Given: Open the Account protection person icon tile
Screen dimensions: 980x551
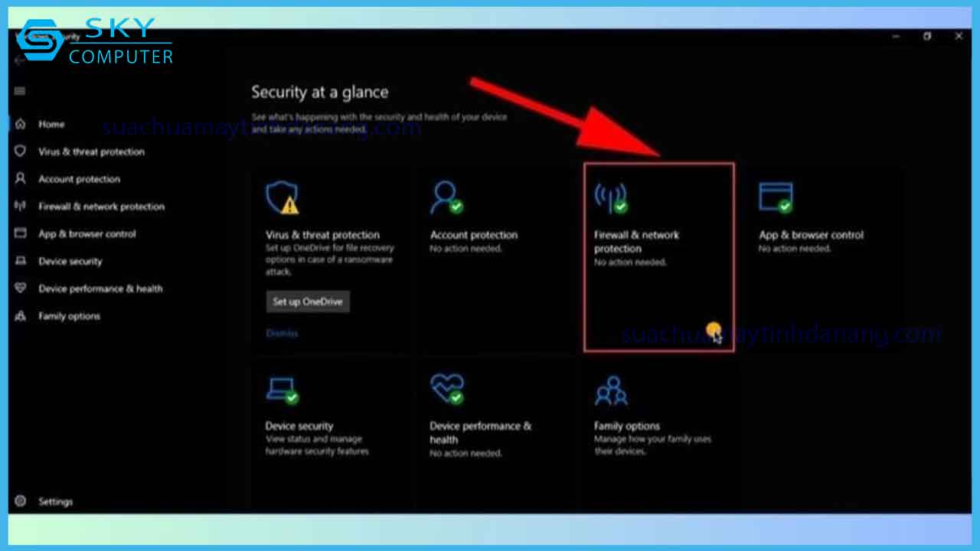Looking at the screenshot, I should (x=446, y=198).
